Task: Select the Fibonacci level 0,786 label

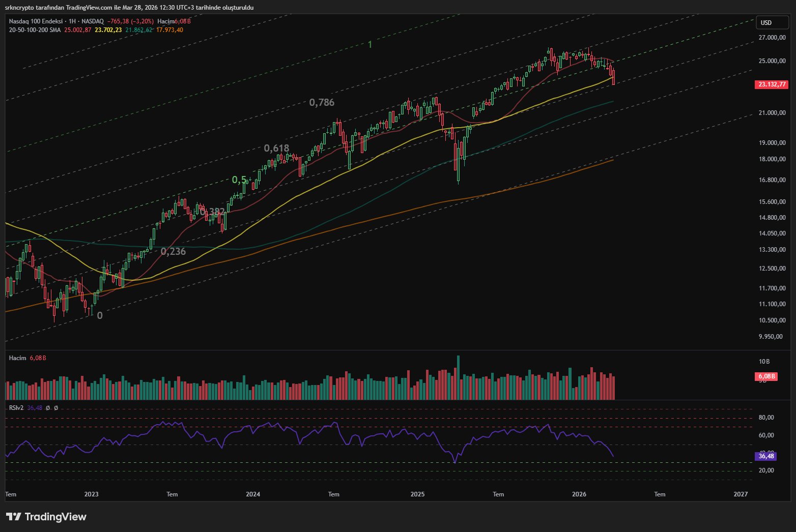Action: pyautogui.click(x=322, y=103)
